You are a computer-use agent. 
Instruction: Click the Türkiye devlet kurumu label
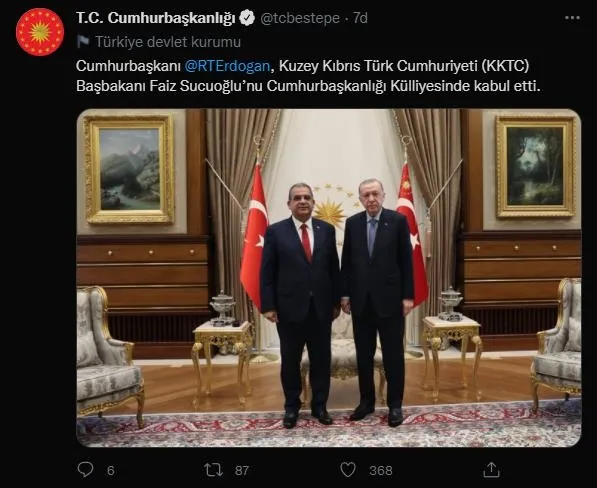point(168,42)
